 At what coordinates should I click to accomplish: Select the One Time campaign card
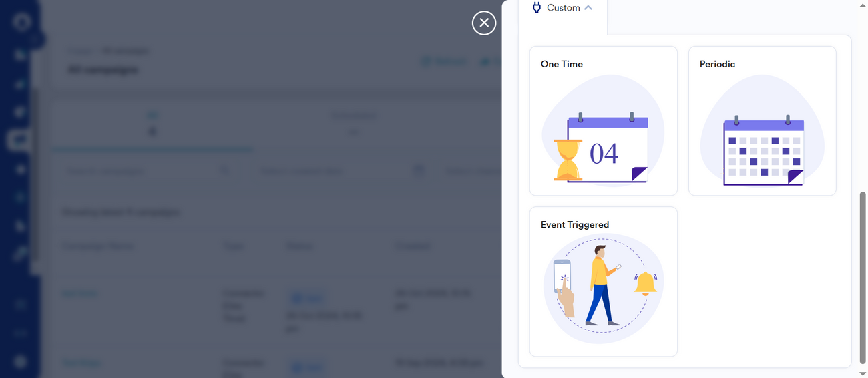603,121
